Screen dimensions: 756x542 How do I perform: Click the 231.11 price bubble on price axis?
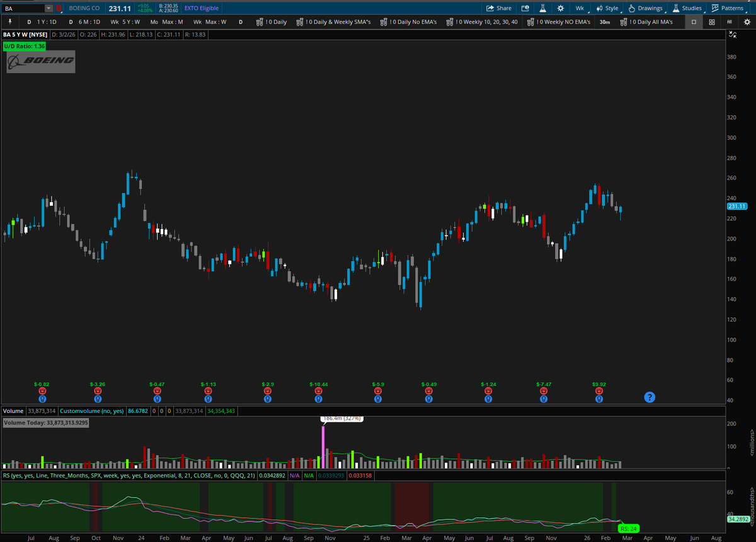736,206
